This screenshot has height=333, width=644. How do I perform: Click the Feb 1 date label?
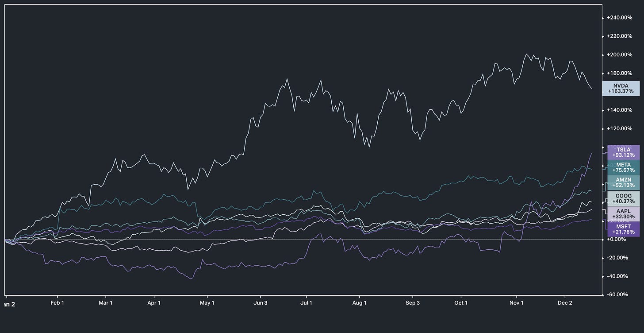point(57,303)
